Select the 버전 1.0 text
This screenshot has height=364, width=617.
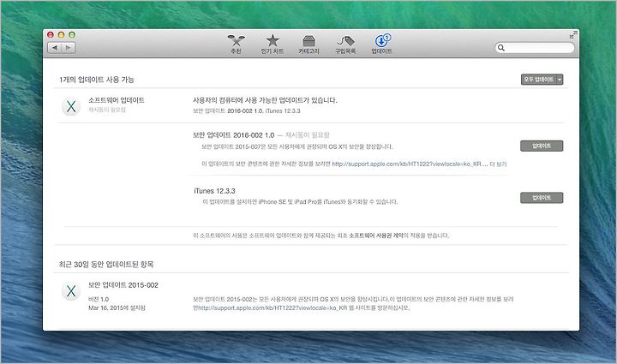(99, 299)
